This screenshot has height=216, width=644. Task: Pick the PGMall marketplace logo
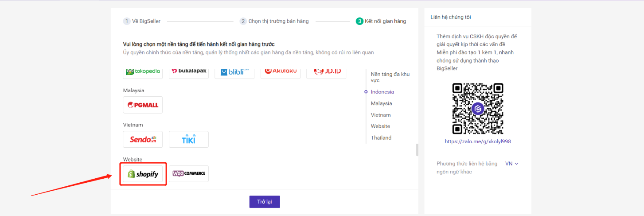[143, 105]
